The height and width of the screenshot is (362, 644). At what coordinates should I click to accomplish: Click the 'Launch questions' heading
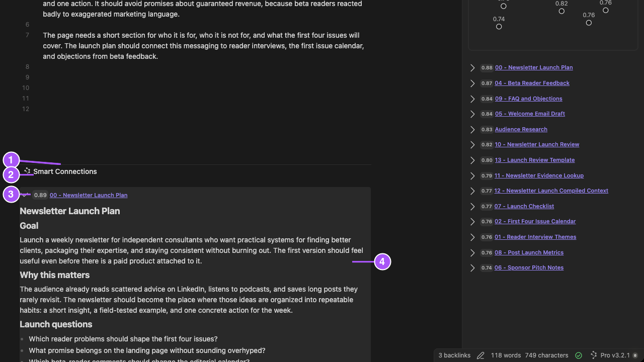pos(56,324)
